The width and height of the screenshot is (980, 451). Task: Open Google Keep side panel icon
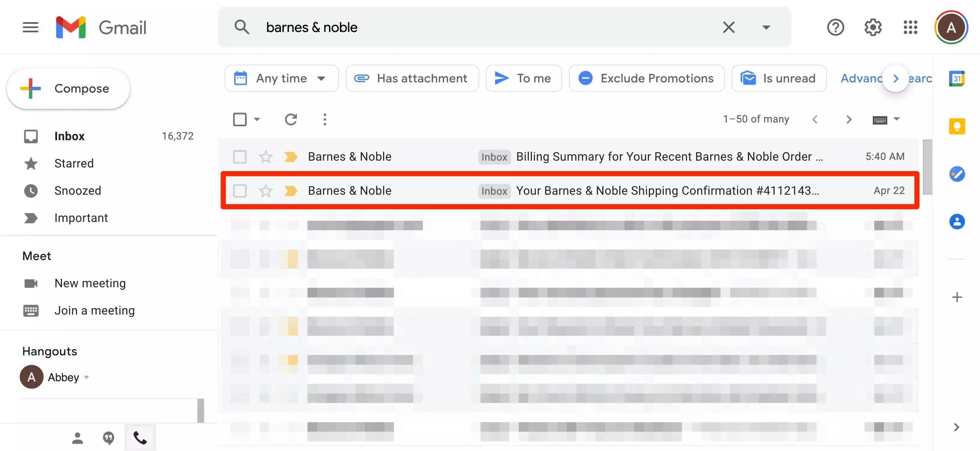coord(957,126)
